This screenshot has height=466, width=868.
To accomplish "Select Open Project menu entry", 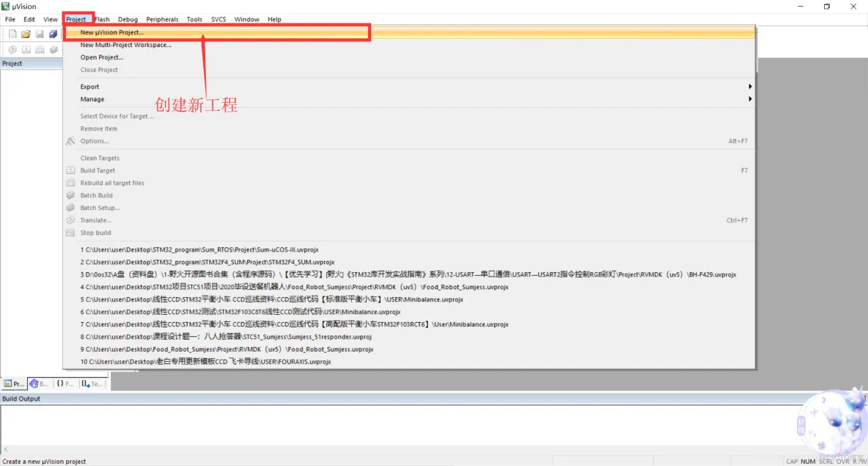I will pyautogui.click(x=409, y=57).
